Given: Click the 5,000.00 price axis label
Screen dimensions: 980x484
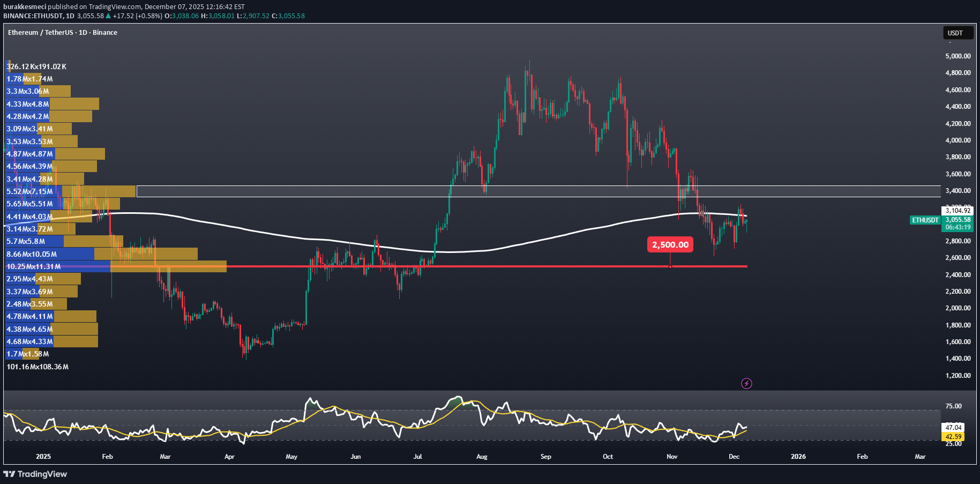Looking at the screenshot, I should (x=957, y=56).
